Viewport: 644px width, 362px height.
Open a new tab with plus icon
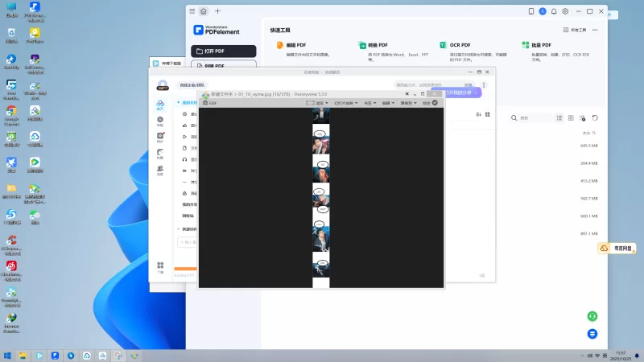coord(217,11)
